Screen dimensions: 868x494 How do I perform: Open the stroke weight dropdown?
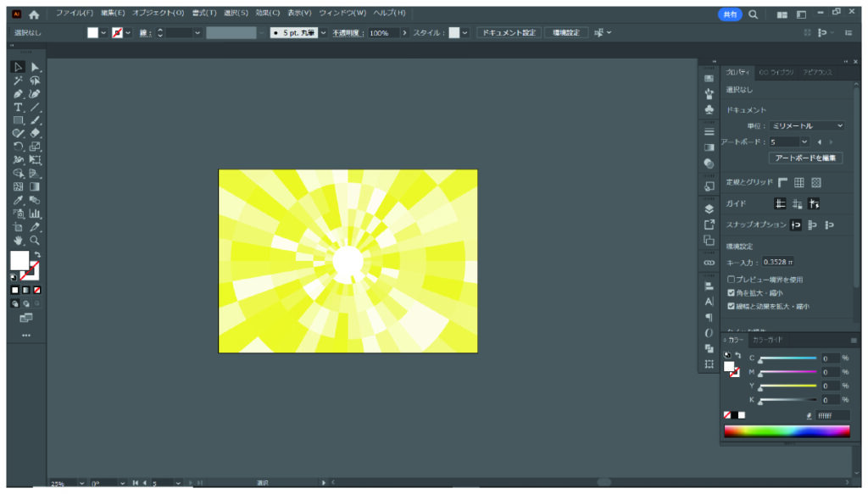(x=197, y=33)
